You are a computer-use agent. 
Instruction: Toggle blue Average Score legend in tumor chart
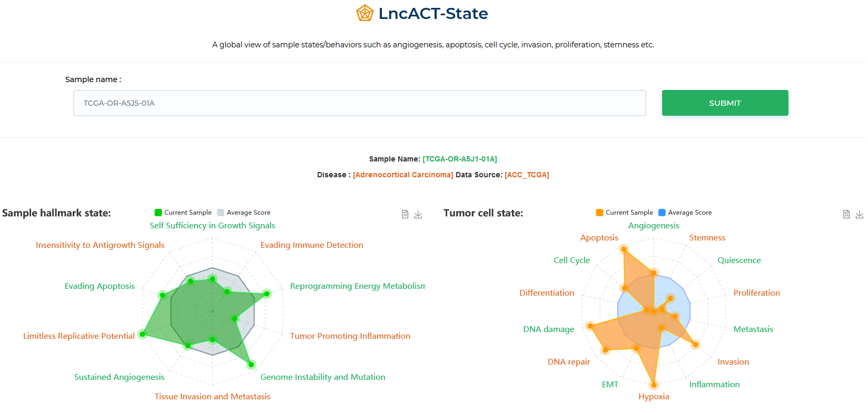[662, 213]
